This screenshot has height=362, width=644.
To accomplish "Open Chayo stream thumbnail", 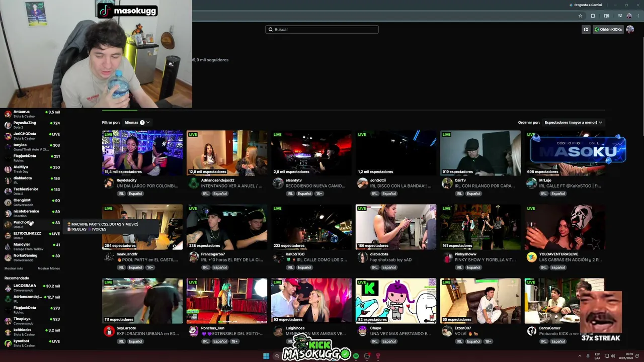I will click(396, 301).
